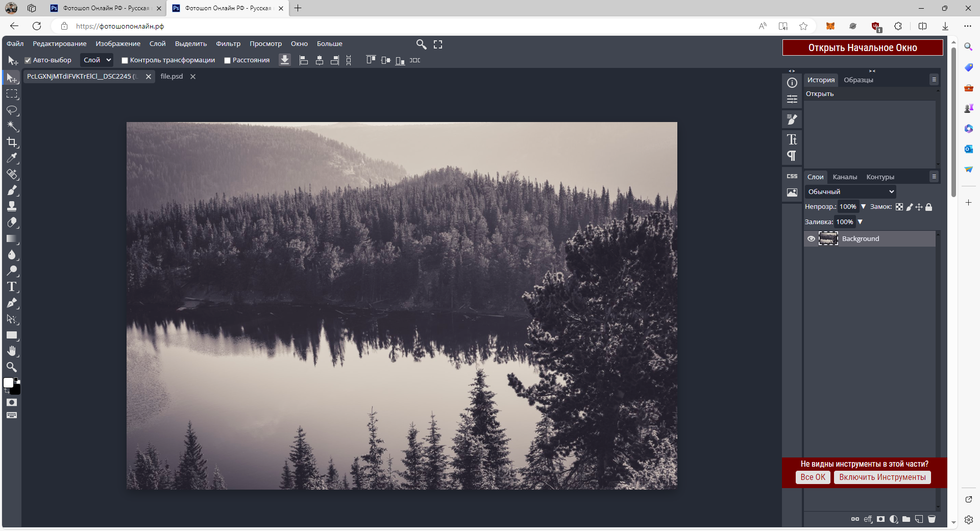980x531 pixels.
Task: Expand the Непрозр. opacity arrow
Action: pyautogui.click(x=864, y=207)
